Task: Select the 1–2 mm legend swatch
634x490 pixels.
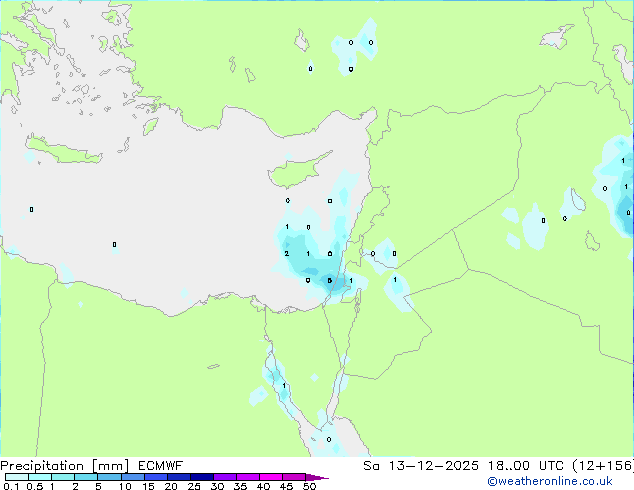Action: pyautogui.click(x=63, y=477)
